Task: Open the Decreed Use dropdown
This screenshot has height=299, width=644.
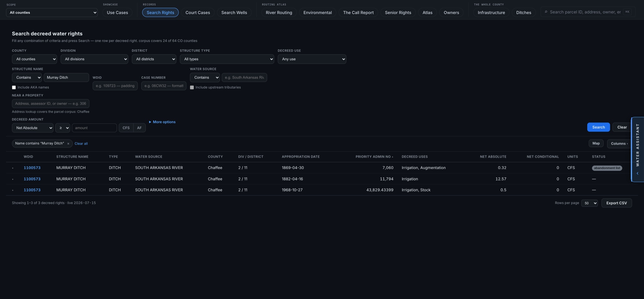Action: [x=312, y=59]
